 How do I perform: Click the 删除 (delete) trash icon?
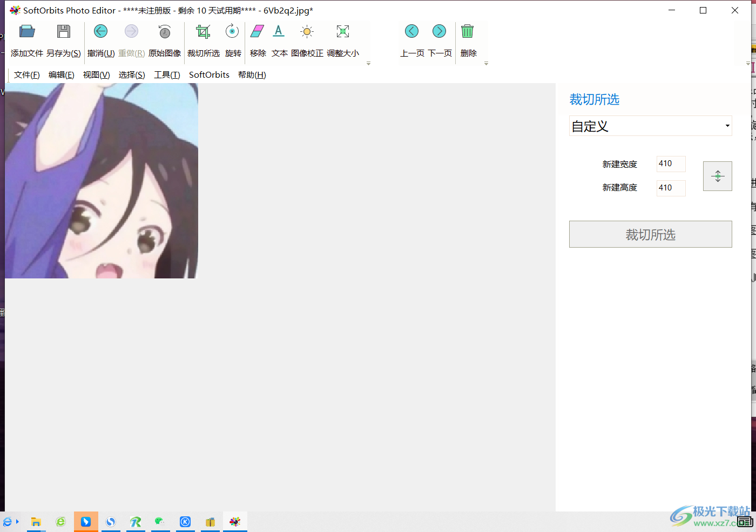coord(468,31)
